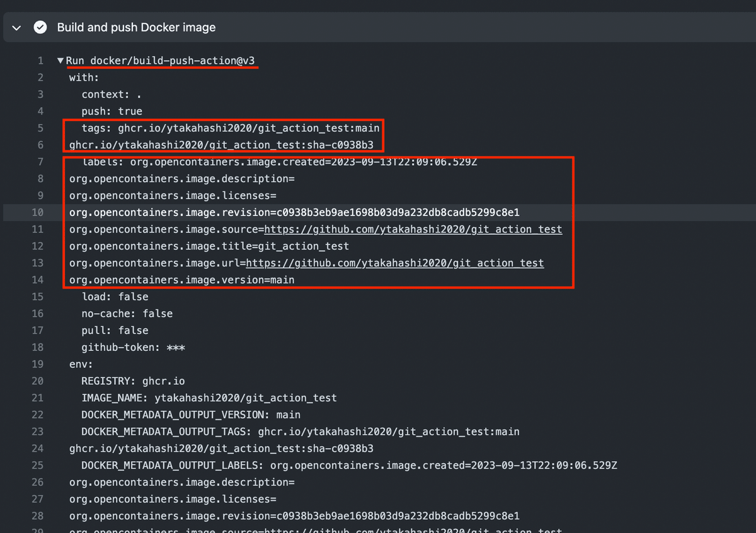This screenshot has width=756, height=533.
Task: Click the highlighted revision log line
Action: pos(252,212)
